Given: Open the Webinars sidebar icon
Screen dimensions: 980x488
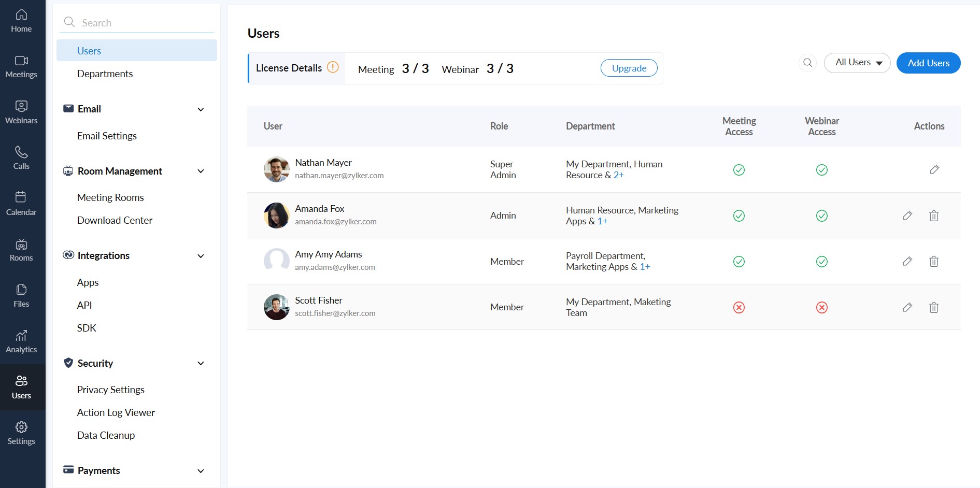Looking at the screenshot, I should (21, 112).
